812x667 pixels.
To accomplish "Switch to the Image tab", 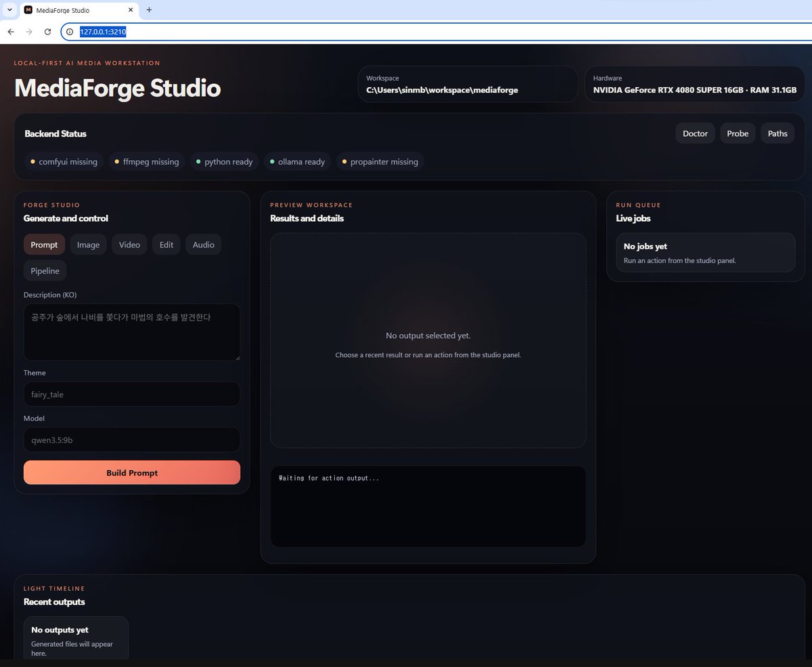I will [88, 244].
